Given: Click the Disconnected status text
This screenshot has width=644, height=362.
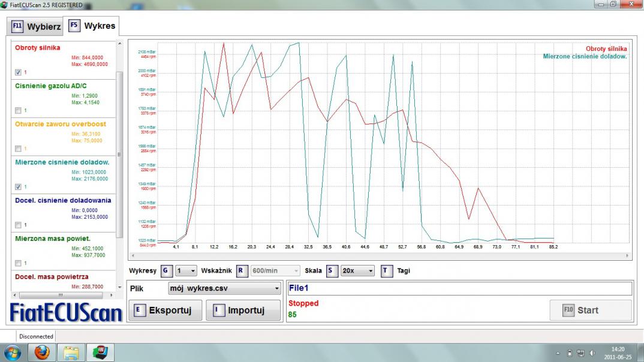Looking at the screenshot, I should point(36,337).
